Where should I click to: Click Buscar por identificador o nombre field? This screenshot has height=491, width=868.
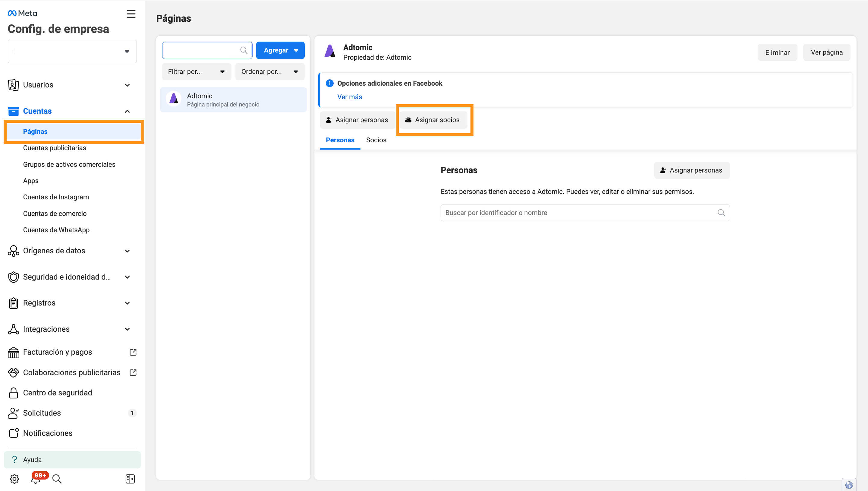585,213
